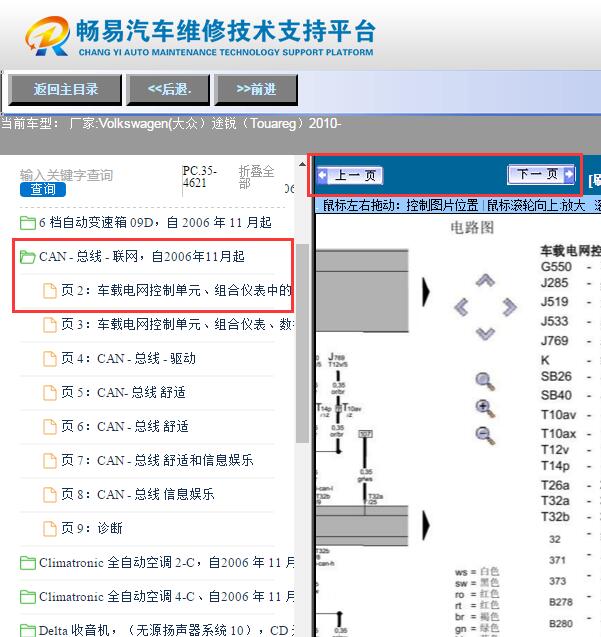Click the 上一页 previous page button
Screen dimensions: 601x637
tap(350, 176)
